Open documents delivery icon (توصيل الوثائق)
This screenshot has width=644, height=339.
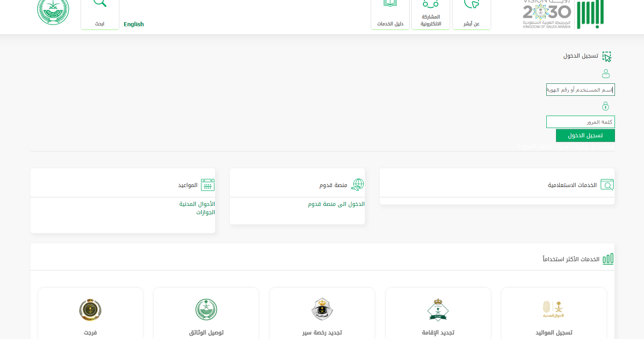click(206, 310)
